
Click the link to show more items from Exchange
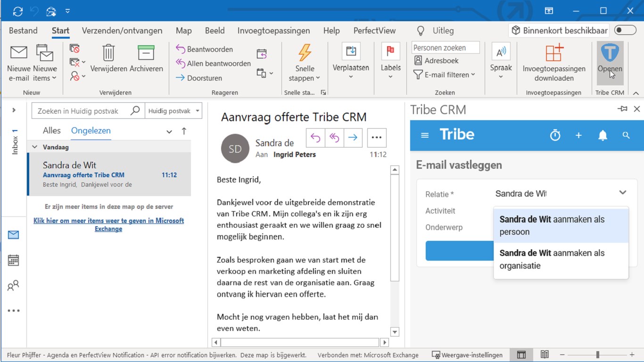[x=108, y=225]
